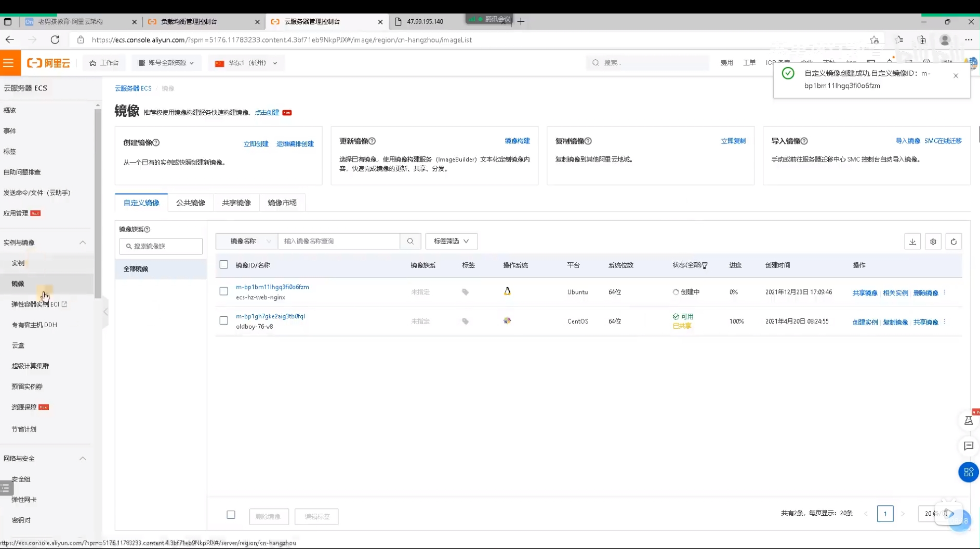Collapse the 实例与镜像 sidebar section

point(83,243)
